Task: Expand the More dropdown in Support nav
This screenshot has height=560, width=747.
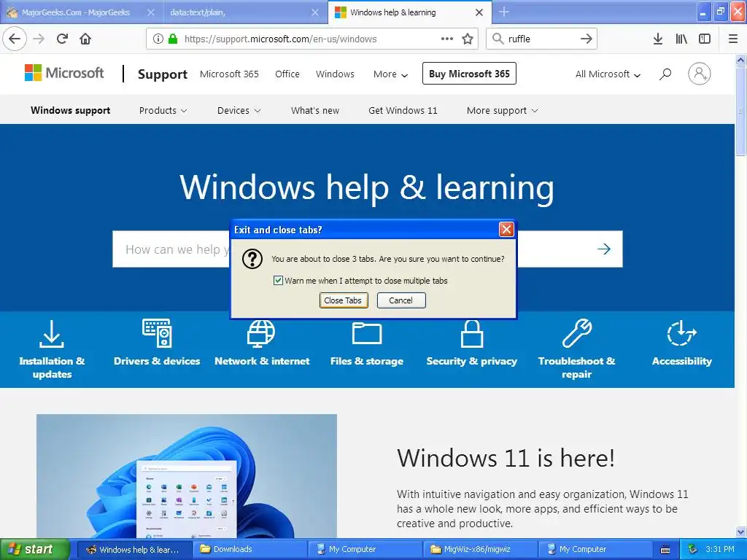Action: 391,74
